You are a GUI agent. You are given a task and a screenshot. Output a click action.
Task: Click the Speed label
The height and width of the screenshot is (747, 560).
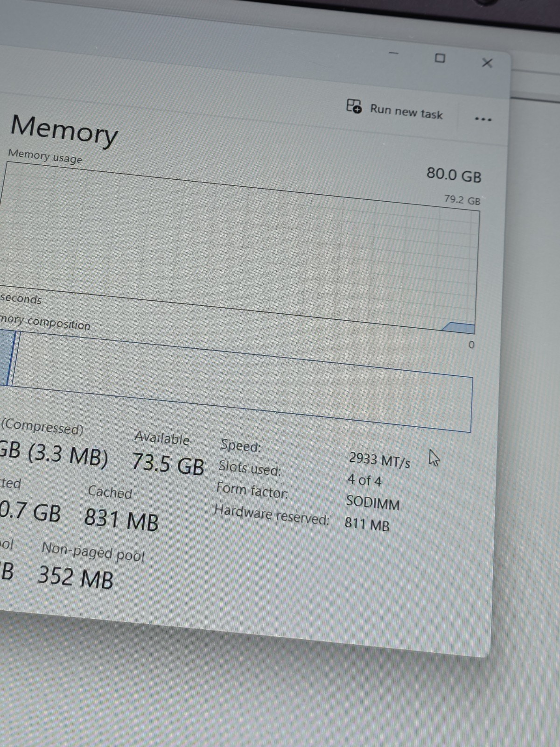(x=241, y=445)
